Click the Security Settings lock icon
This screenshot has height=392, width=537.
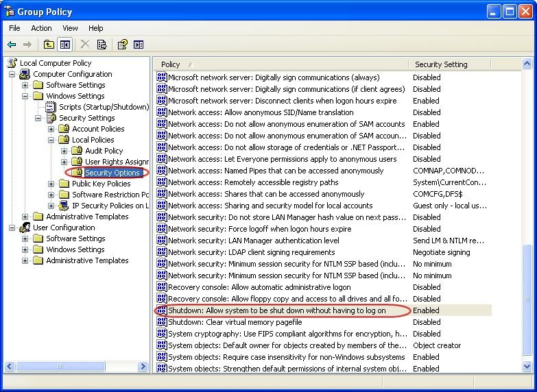point(51,118)
